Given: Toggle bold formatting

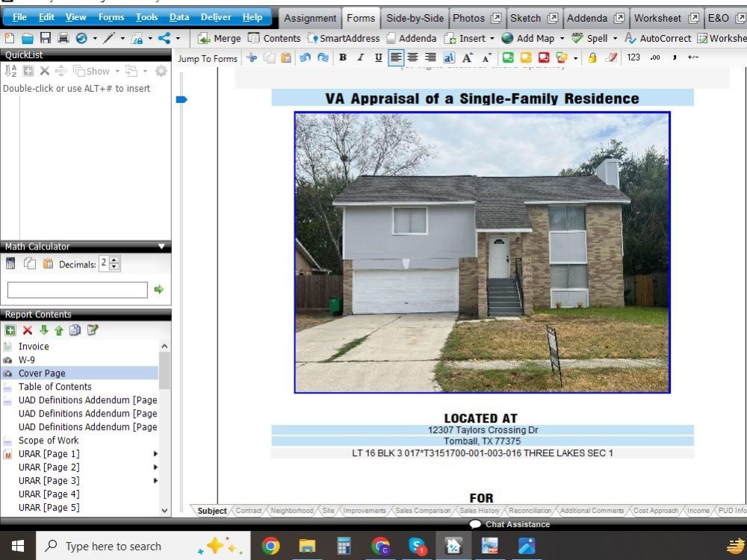Looking at the screenshot, I should coord(342,57).
